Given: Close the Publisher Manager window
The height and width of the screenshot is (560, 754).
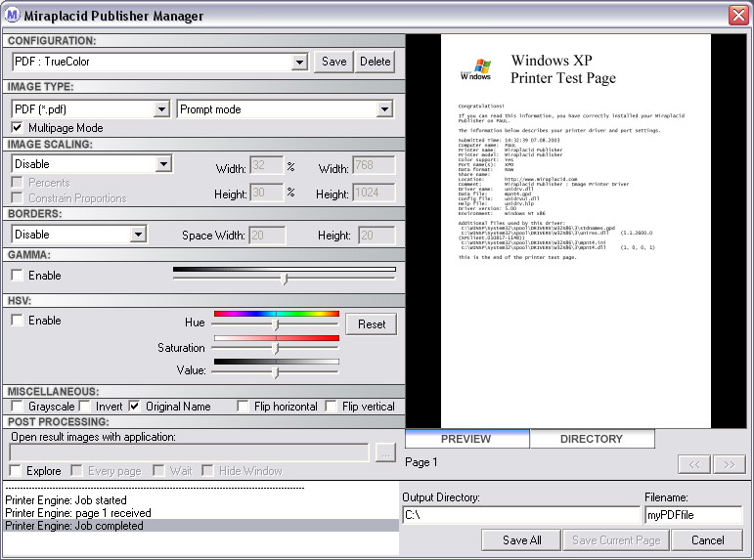Looking at the screenshot, I should click(x=738, y=15).
